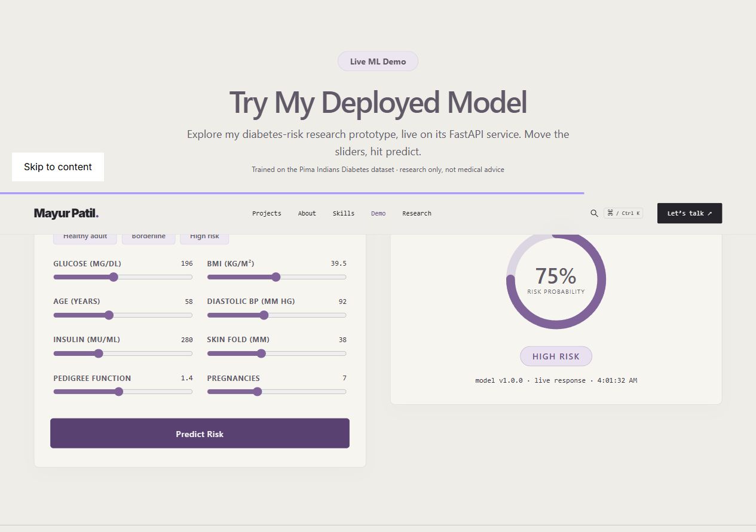Click the Age value 58
The image size is (756, 532).
(x=189, y=302)
